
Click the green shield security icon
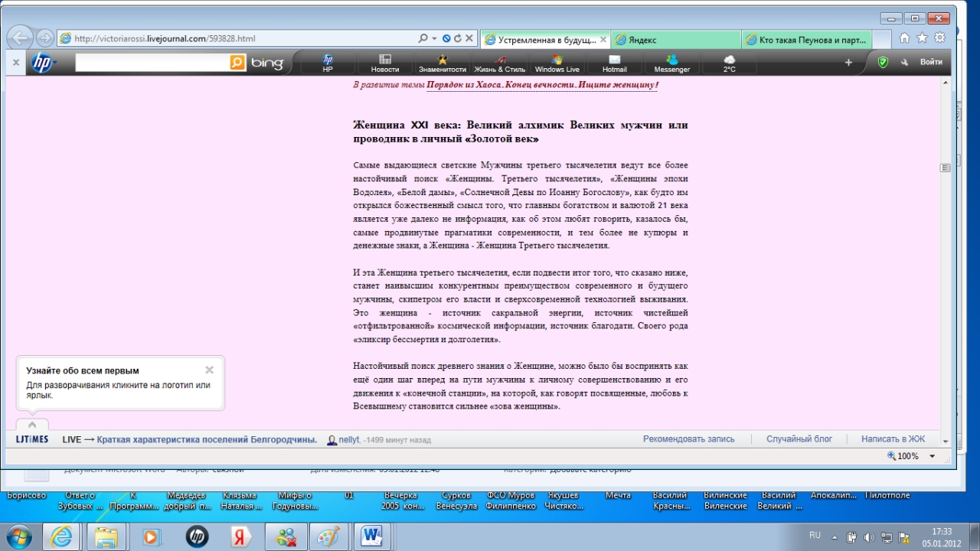(883, 62)
